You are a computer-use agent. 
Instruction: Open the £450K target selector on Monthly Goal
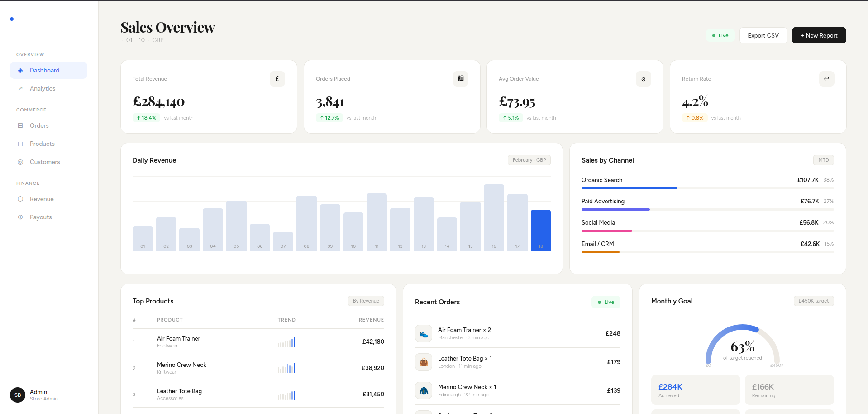813,301
